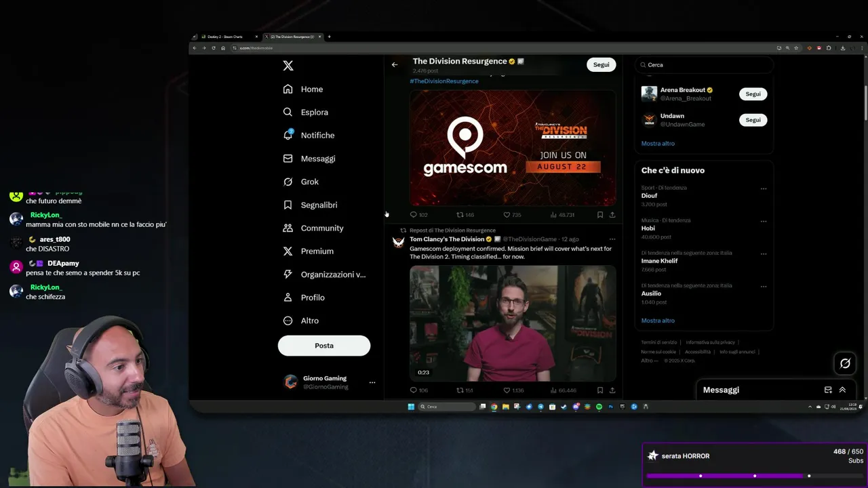The height and width of the screenshot is (488, 868).
Task: Repost the gamescom post with 146 reposts
Action: tap(465, 215)
